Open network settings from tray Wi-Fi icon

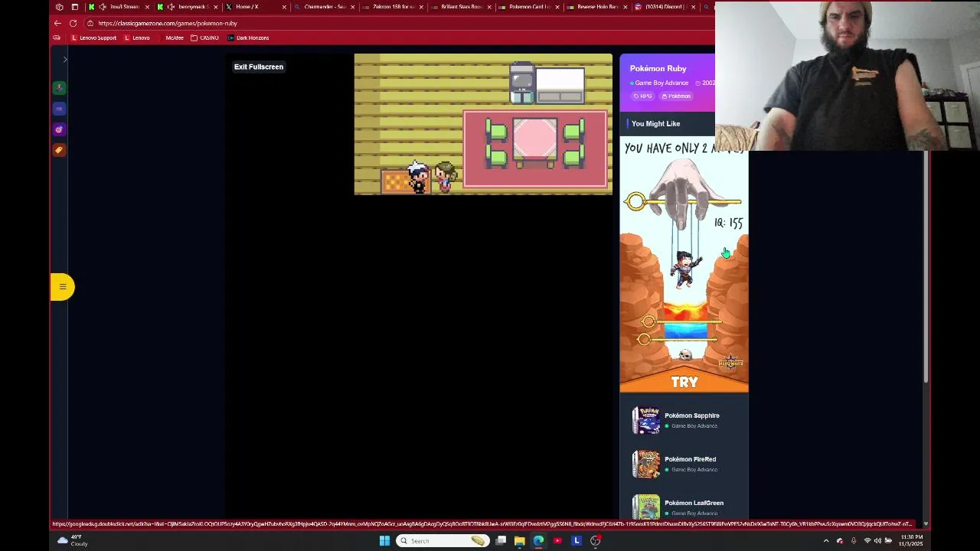(867, 541)
